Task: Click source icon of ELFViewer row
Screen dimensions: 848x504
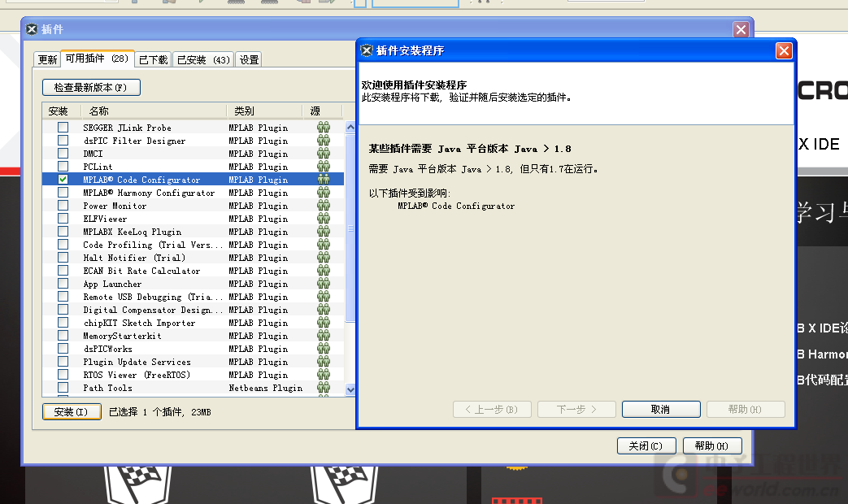Action: point(324,219)
